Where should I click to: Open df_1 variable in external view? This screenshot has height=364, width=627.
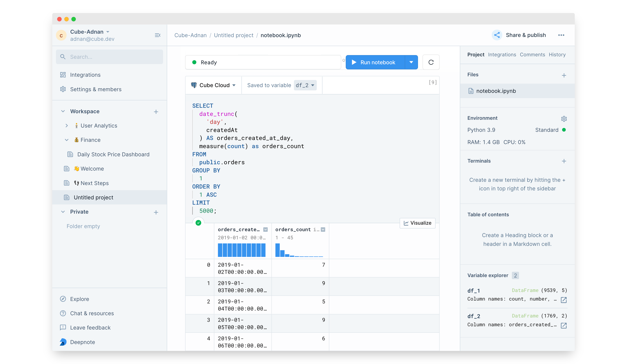pyautogui.click(x=564, y=300)
